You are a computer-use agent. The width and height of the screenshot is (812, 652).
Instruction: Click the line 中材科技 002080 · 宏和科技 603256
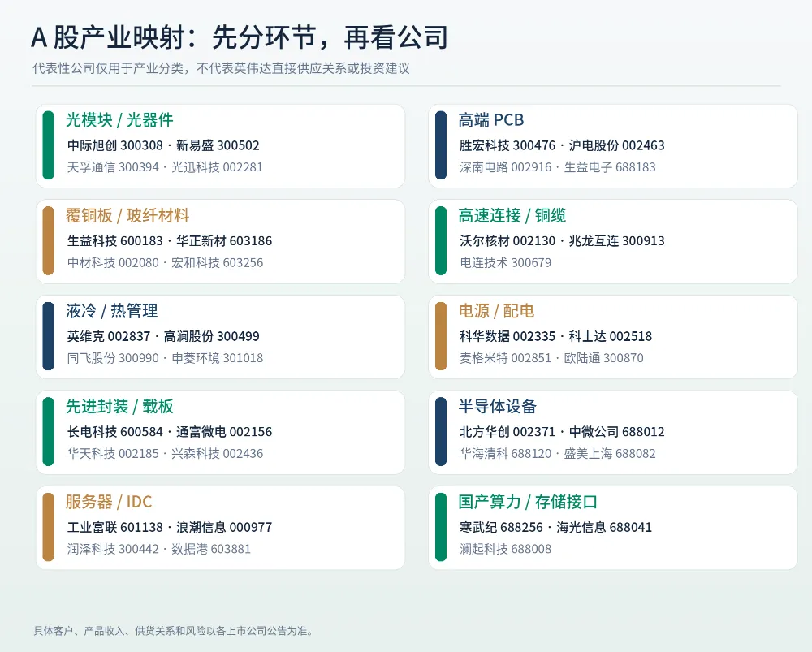pos(165,262)
